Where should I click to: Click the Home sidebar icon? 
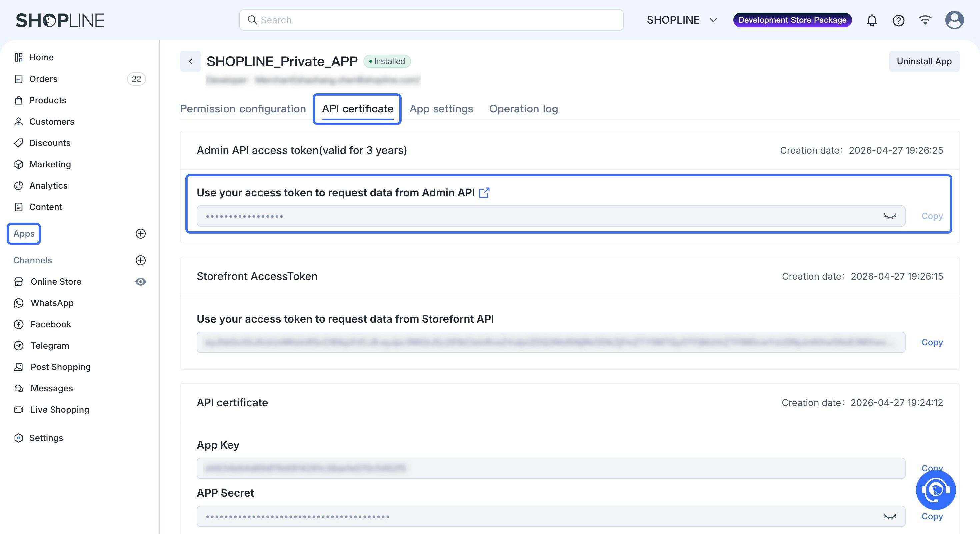19,57
